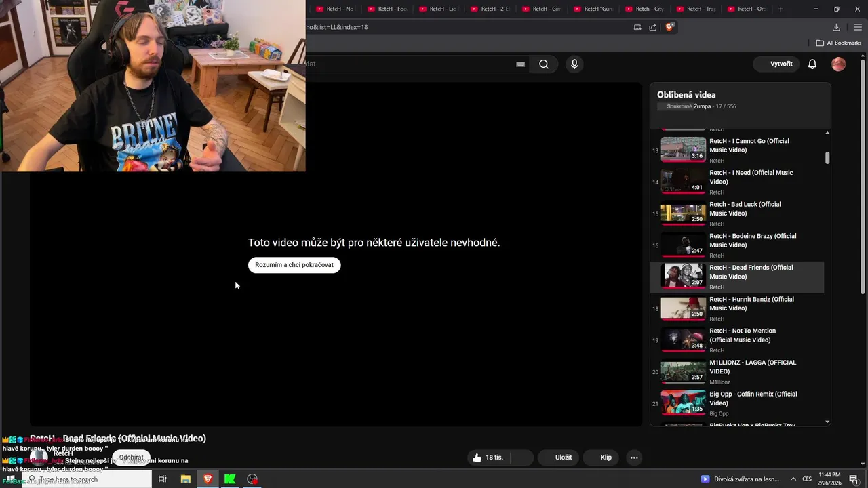Viewport: 868px width, 488px height.
Task: Open 'Retch - Bad Luck' video thumbnail
Action: [x=684, y=213]
